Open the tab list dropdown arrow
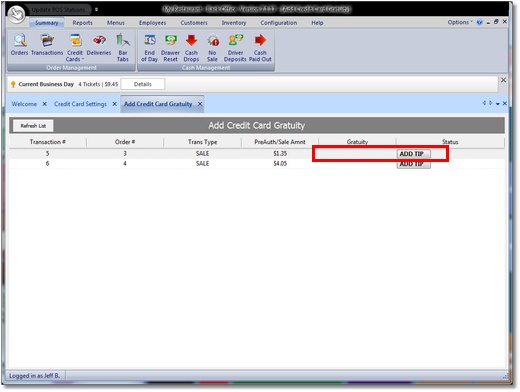This screenshot has height=392, width=520. (498, 104)
